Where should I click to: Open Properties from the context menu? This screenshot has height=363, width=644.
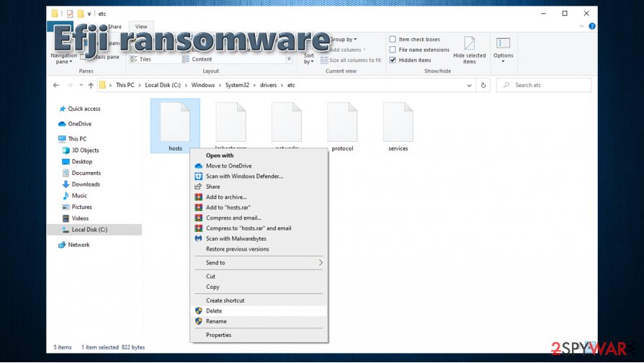coord(259,335)
